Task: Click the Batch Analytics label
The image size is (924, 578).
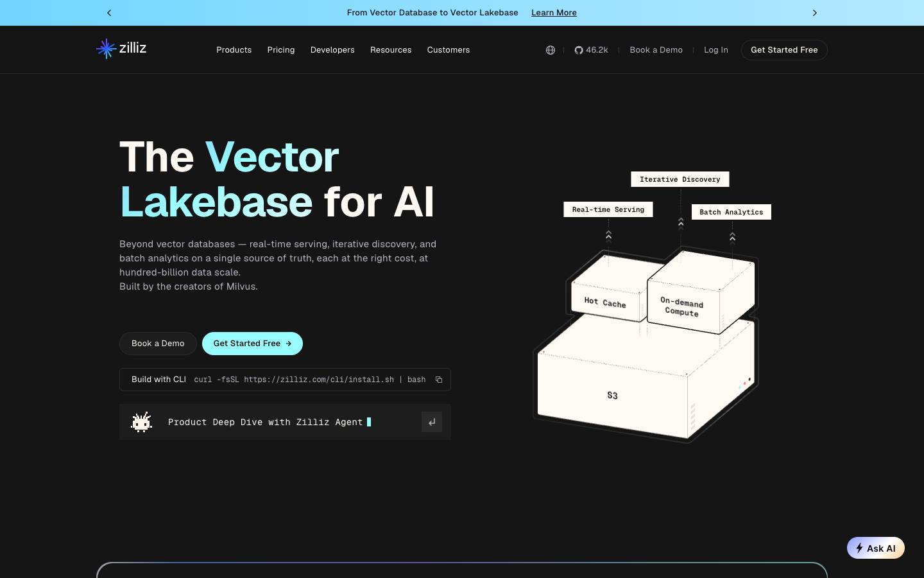Action: coord(732,212)
